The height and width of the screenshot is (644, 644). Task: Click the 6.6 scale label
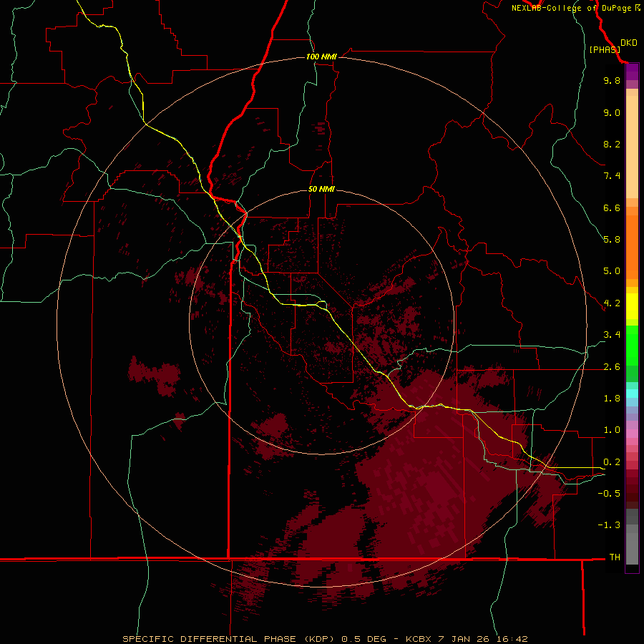pos(612,208)
